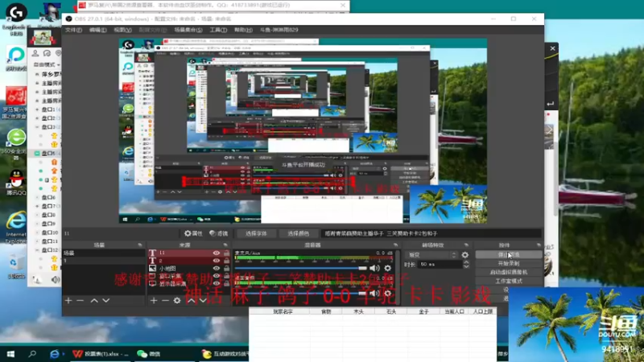
Task: Toggle the lock on source 2
Action: [226, 260]
